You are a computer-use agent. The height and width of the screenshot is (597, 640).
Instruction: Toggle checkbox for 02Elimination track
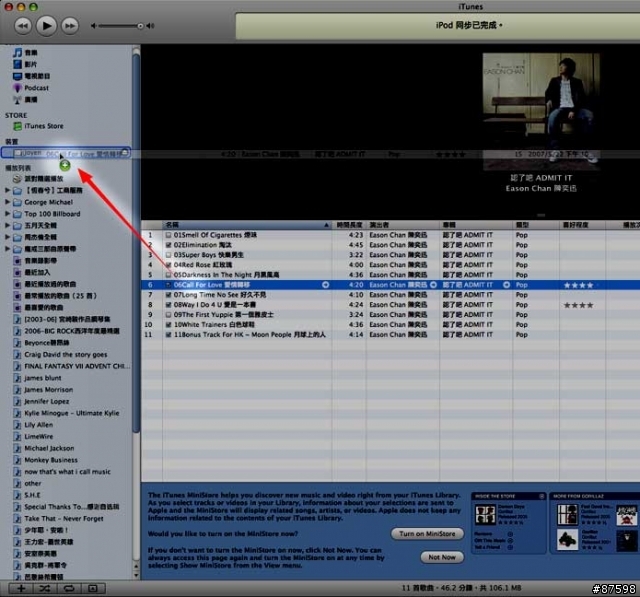point(168,245)
